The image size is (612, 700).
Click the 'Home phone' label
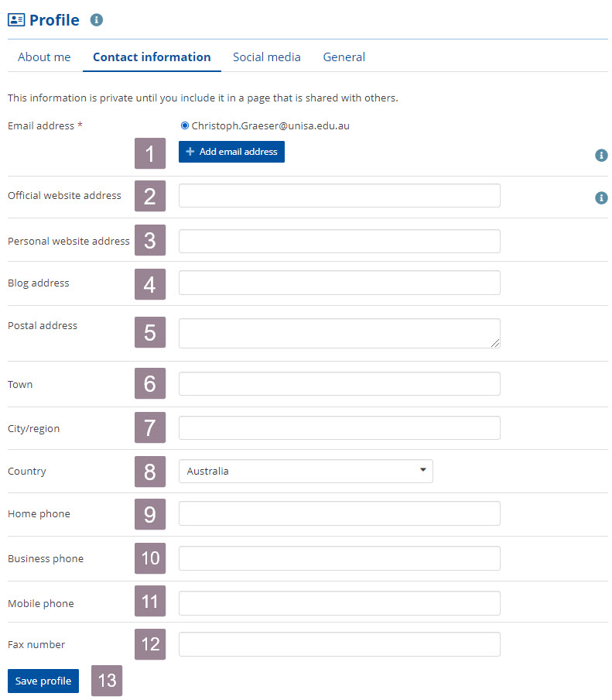[39, 514]
